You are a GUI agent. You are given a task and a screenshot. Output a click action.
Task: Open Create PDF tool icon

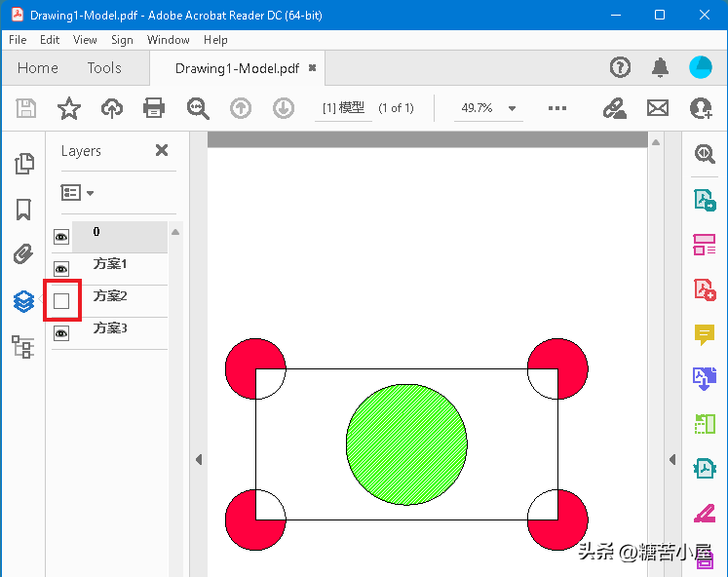point(705,289)
